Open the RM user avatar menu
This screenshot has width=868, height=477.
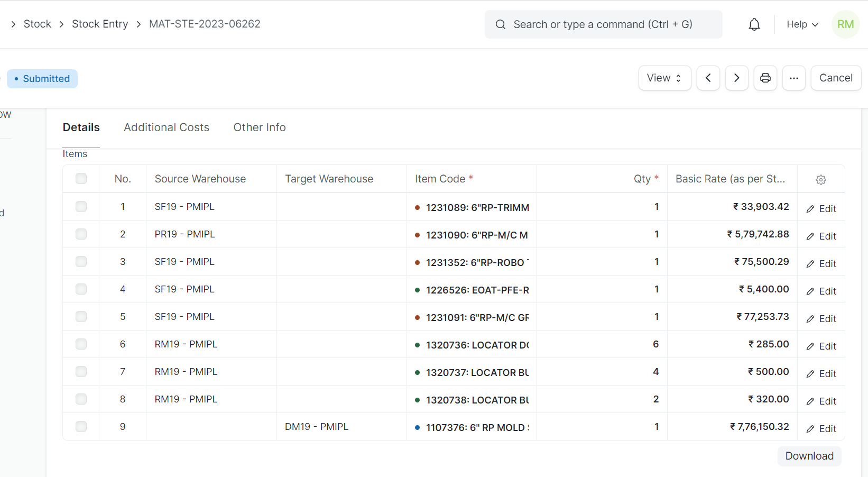(x=845, y=24)
